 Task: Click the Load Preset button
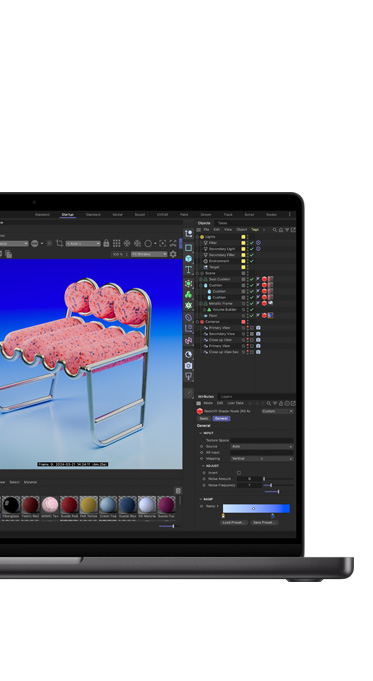[234, 522]
